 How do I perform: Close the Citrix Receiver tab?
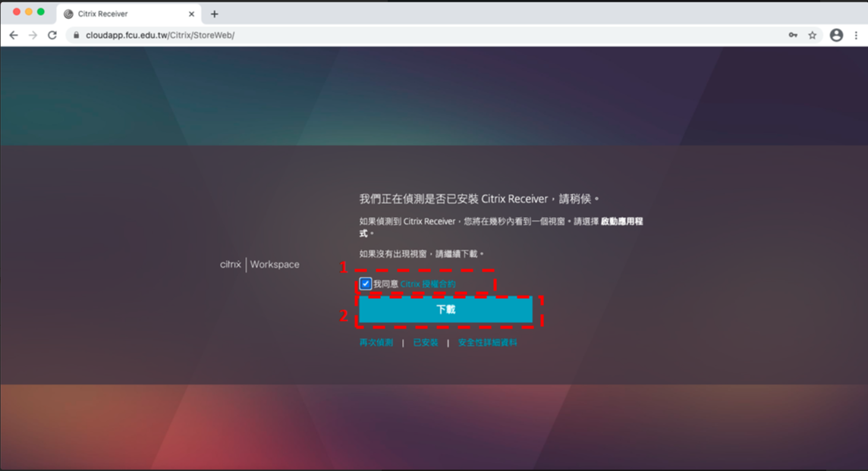191,14
